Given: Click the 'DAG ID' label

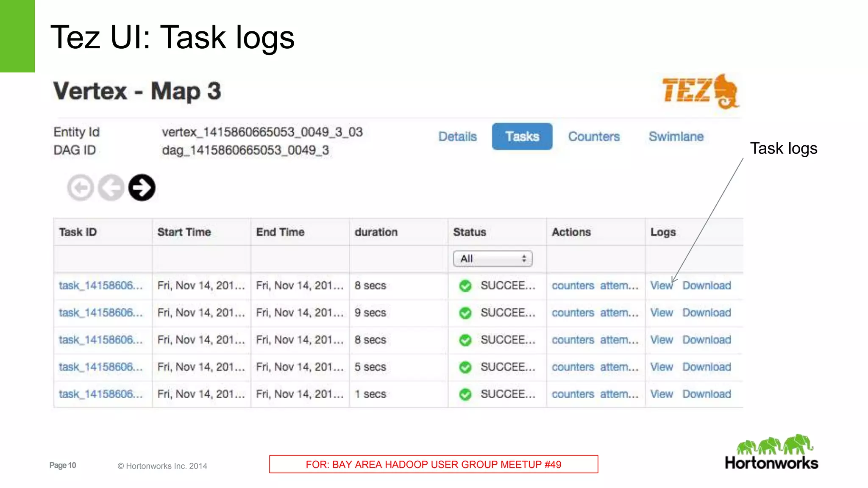Looking at the screenshot, I should click(75, 150).
